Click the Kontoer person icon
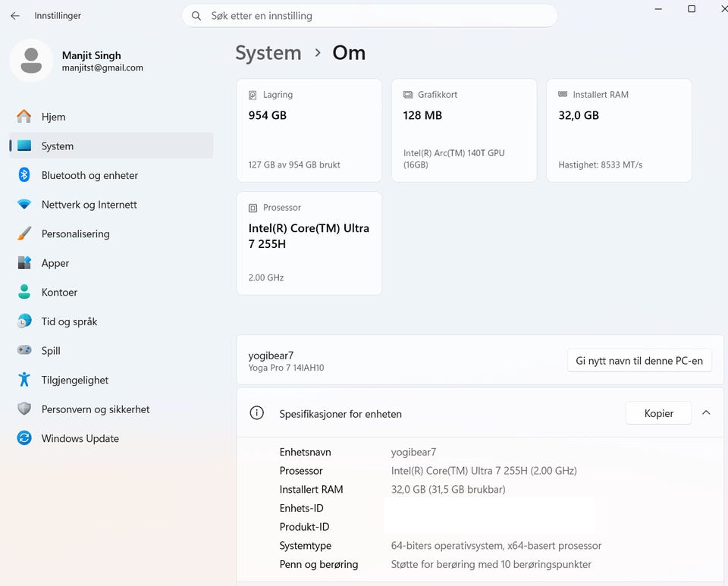The height and width of the screenshot is (586, 728). tap(24, 292)
